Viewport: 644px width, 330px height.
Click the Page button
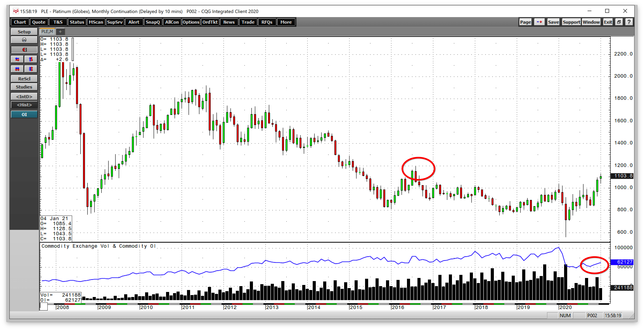coord(525,22)
